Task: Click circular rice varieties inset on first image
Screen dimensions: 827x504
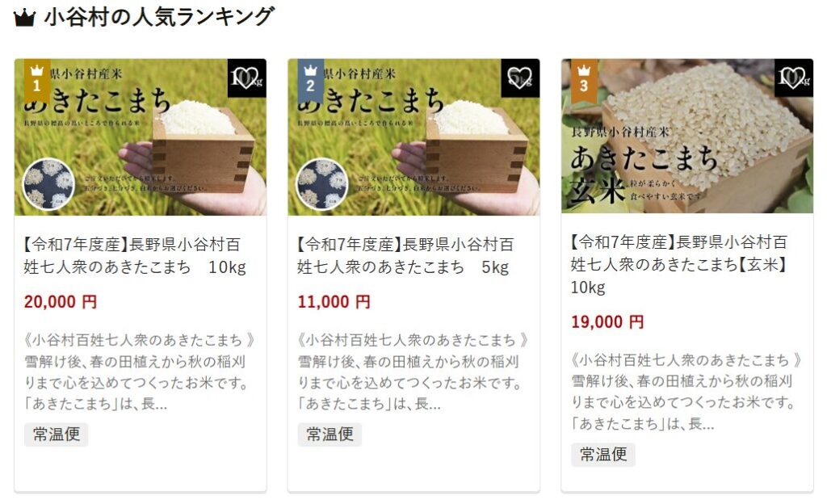Action: coord(48,184)
